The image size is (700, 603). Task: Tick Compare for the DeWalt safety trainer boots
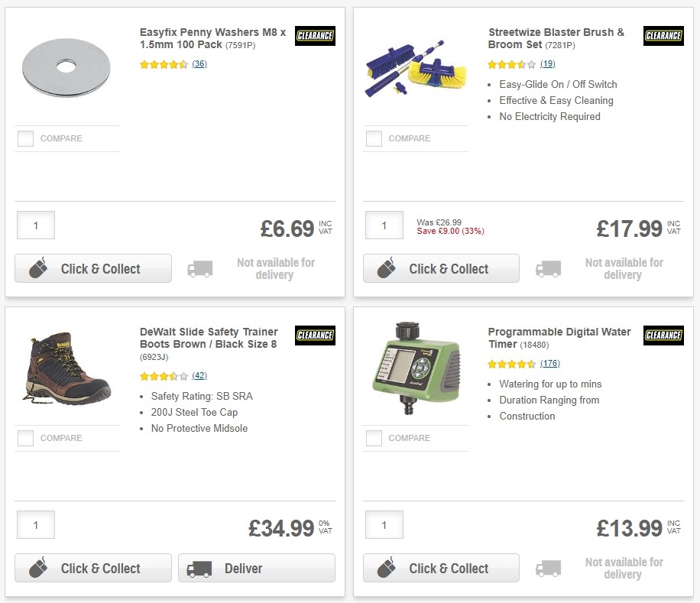pyautogui.click(x=25, y=438)
